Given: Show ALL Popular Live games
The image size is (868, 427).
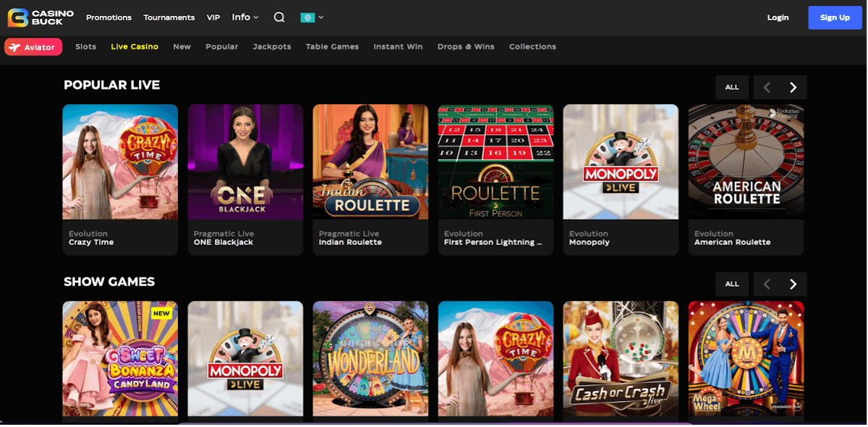Looking at the screenshot, I should (x=732, y=87).
